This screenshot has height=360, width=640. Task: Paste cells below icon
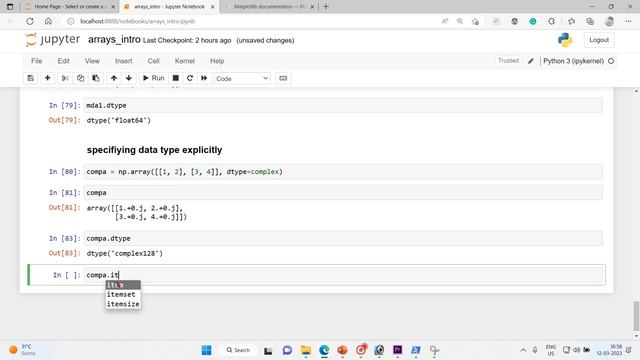96,78
